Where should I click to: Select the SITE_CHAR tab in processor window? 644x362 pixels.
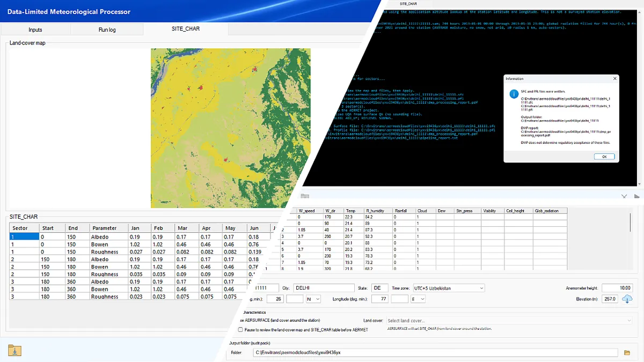[186, 28]
